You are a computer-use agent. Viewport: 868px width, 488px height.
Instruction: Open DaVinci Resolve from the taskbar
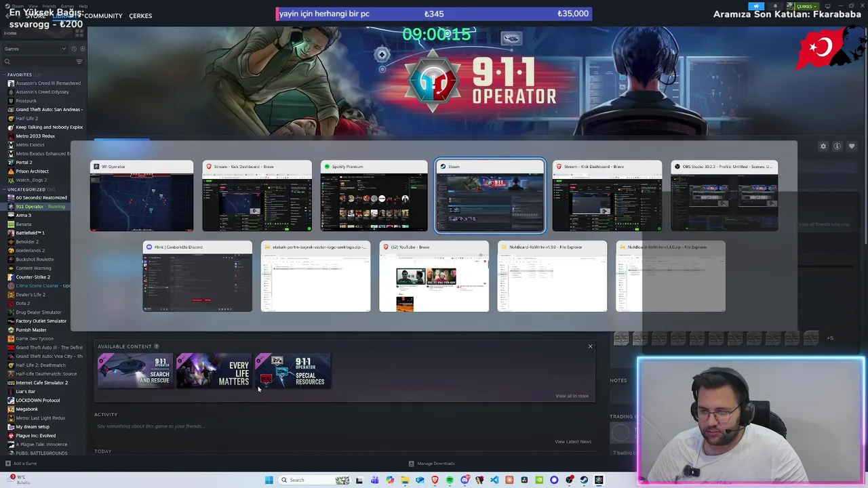pyautogui.click(x=524, y=480)
